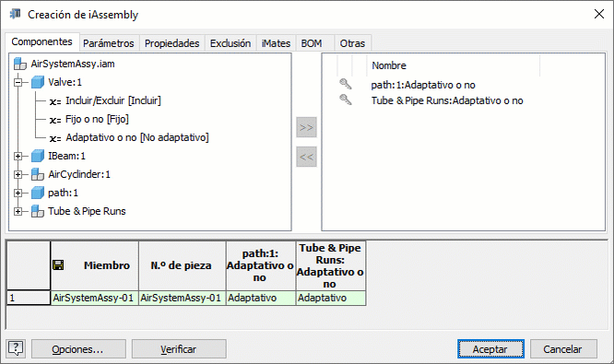
Task: Go to the iMates tab
Action: 276,43
